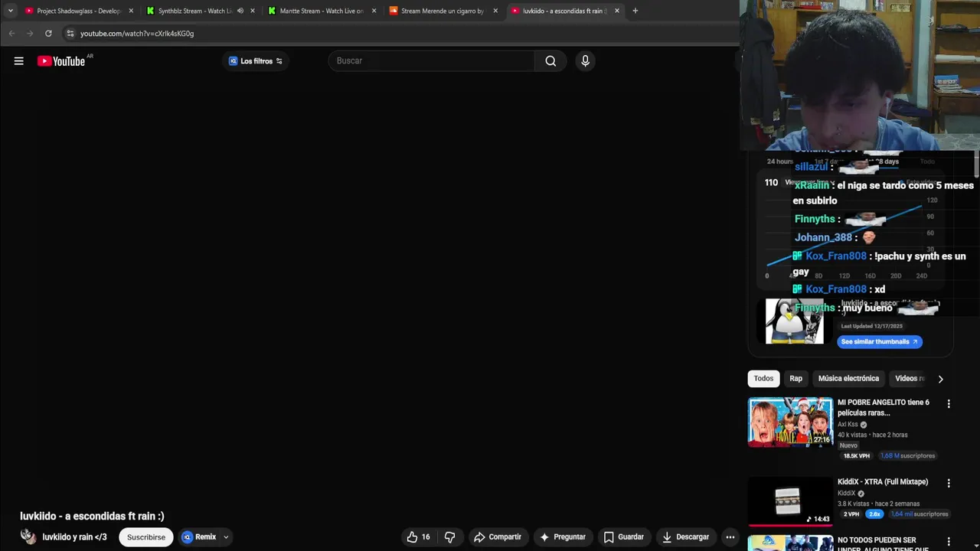The width and height of the screenshot is (980, 551).
Task: Select the Rap category chip
Action: 796,379
